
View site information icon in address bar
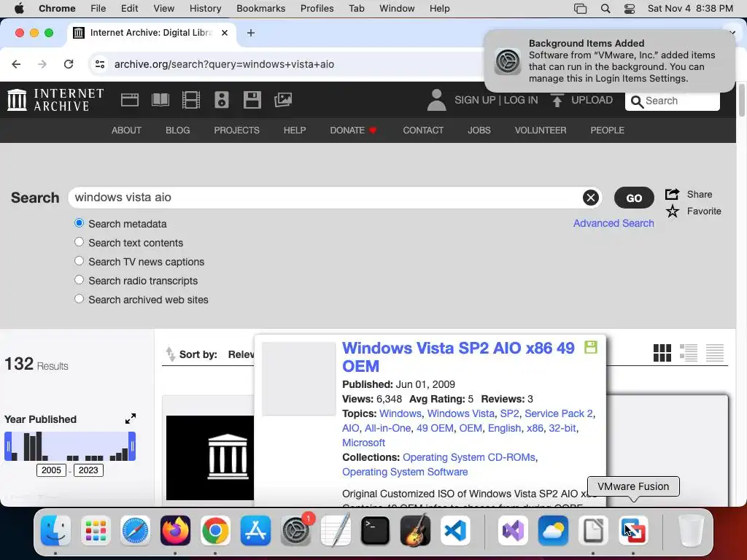tap(99, 64)
